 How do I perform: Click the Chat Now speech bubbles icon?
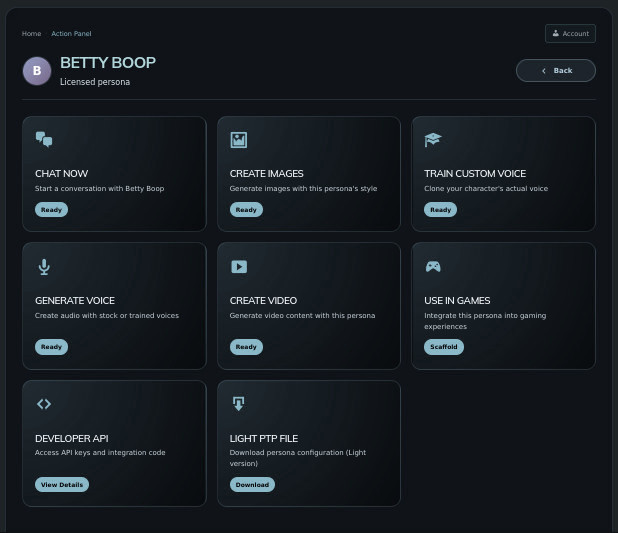pos(44,140)
